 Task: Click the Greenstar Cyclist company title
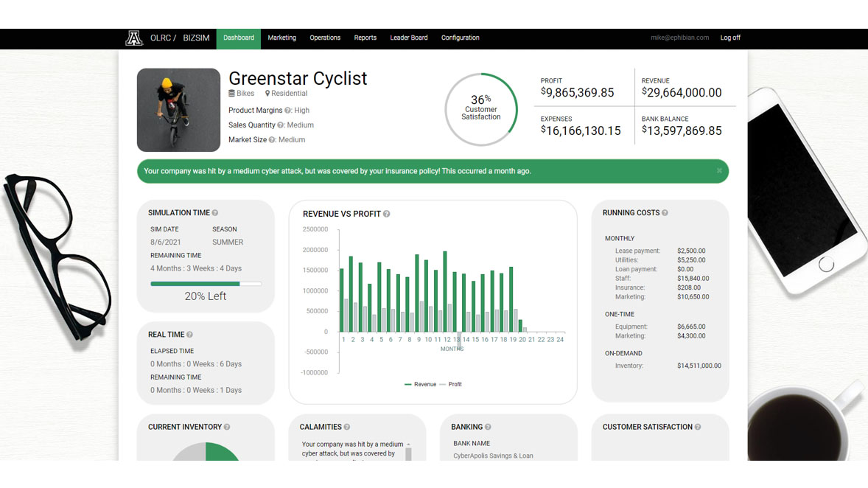point(298,79)
